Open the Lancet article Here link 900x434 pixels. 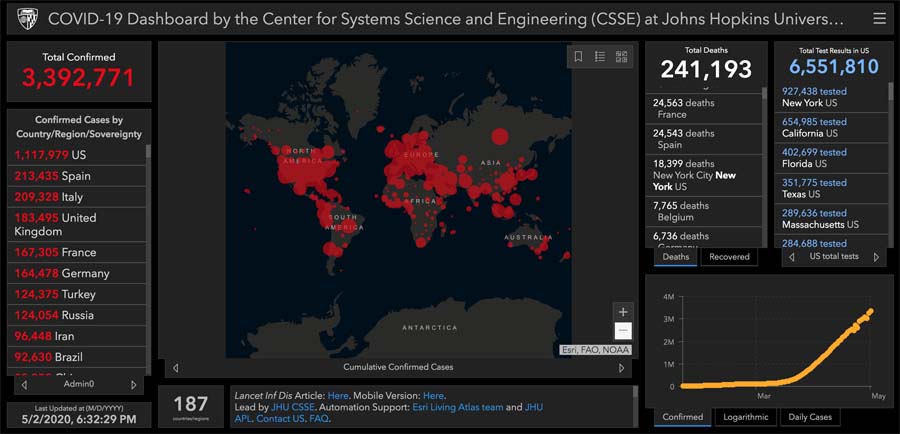click(338, 396)
